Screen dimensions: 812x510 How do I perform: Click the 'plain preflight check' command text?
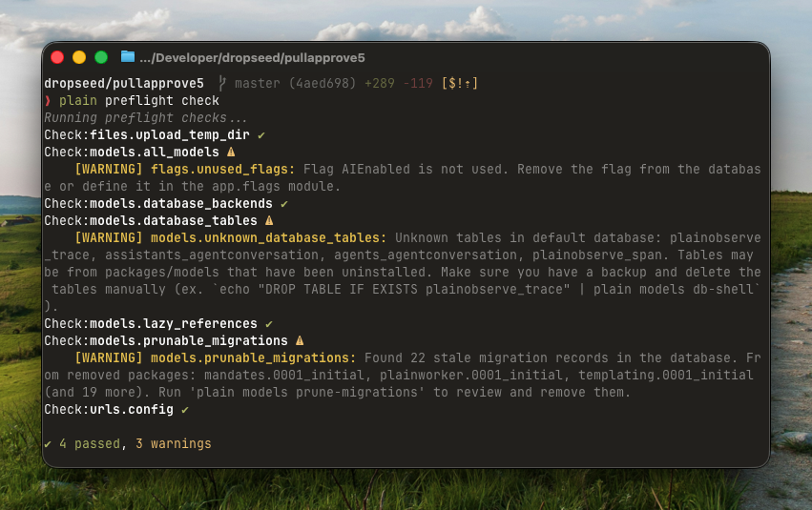click(x=139, y=101)
